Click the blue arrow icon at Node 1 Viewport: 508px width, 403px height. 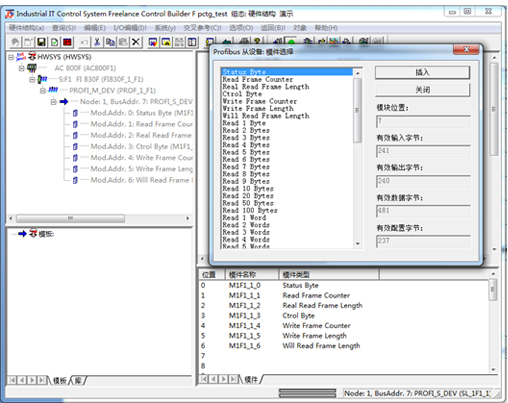point(64,101)
